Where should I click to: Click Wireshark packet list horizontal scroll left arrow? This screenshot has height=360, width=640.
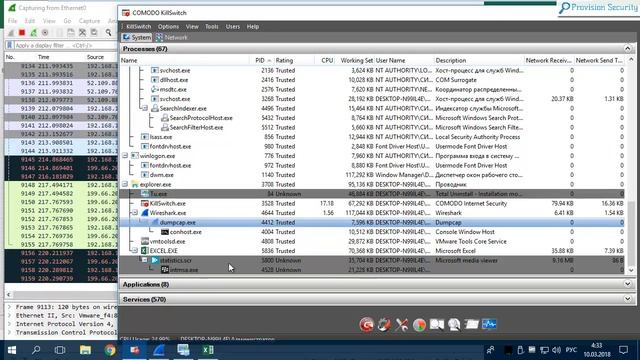coord(9,294)
